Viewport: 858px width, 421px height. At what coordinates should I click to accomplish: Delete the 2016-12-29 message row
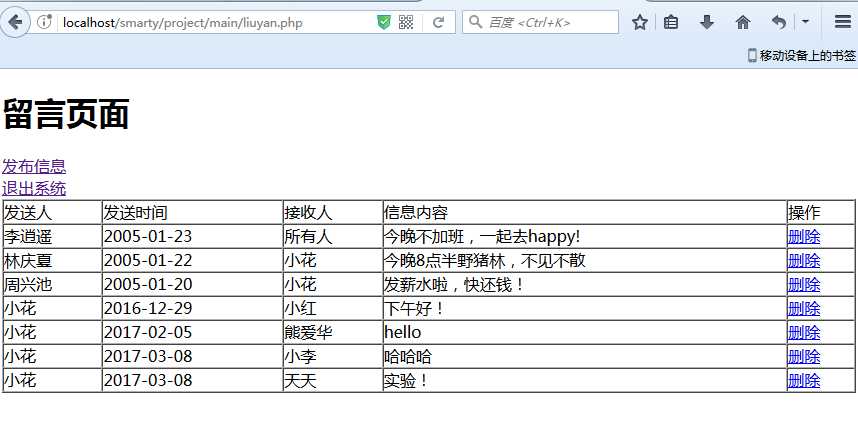click(x=803, y=309)
